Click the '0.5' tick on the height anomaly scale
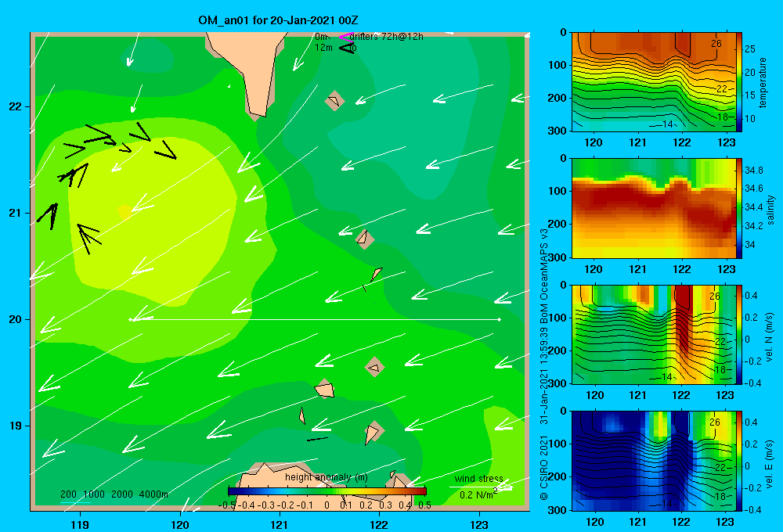This screenshot has width=783, height=532. pos(424,505)
